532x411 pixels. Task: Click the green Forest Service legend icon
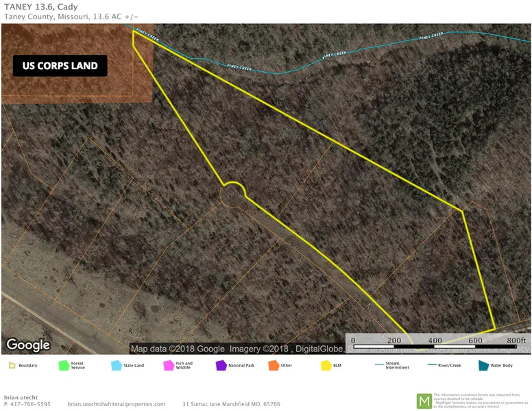pos(64,366)
